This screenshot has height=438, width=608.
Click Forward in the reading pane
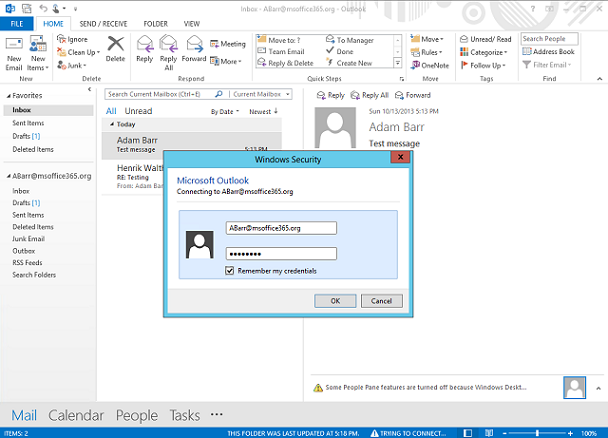click(413, 95)
